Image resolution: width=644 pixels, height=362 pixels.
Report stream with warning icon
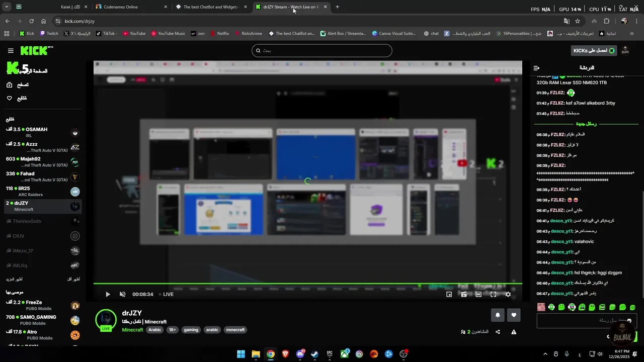point(514,332)
